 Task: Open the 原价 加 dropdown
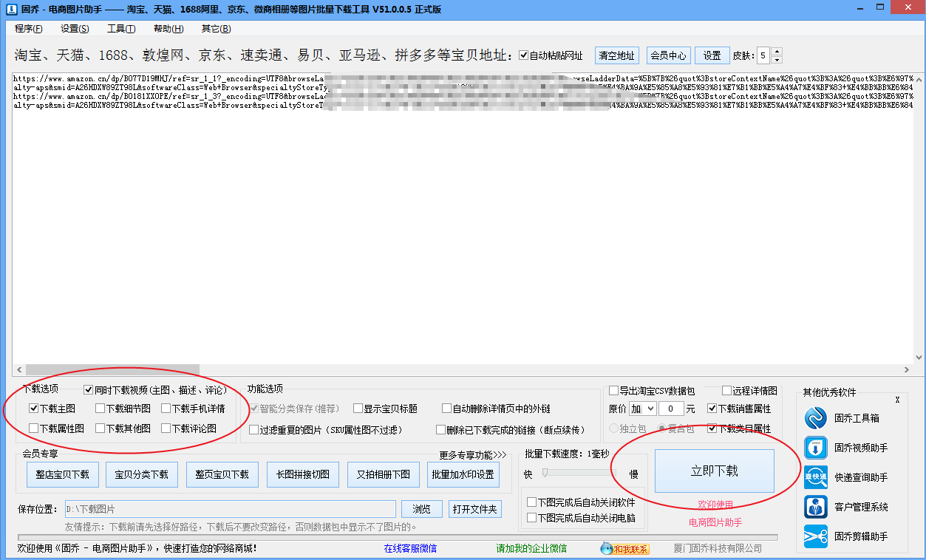coord(642,409)
